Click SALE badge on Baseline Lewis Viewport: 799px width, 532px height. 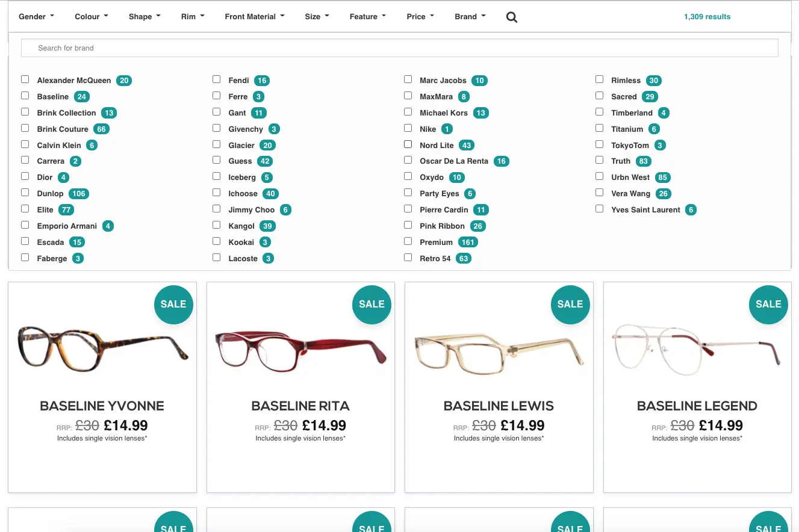pyautogui.click(x=570, y=305)
